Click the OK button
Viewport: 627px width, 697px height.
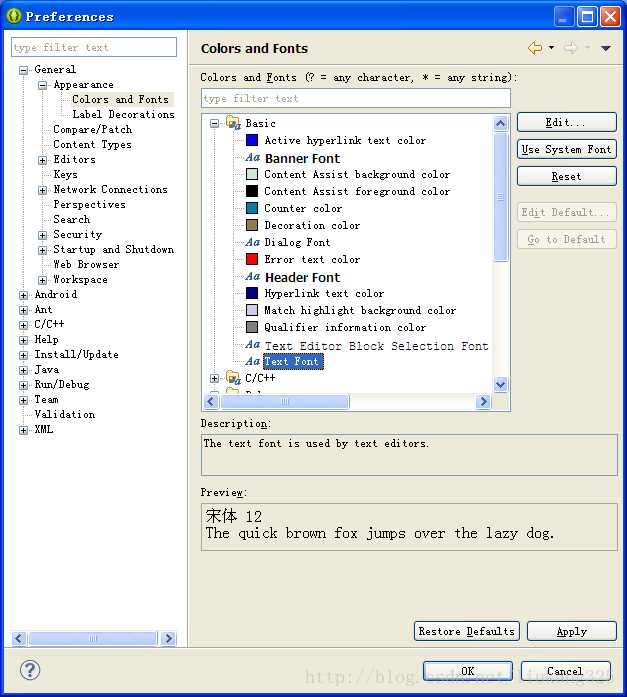468,671
